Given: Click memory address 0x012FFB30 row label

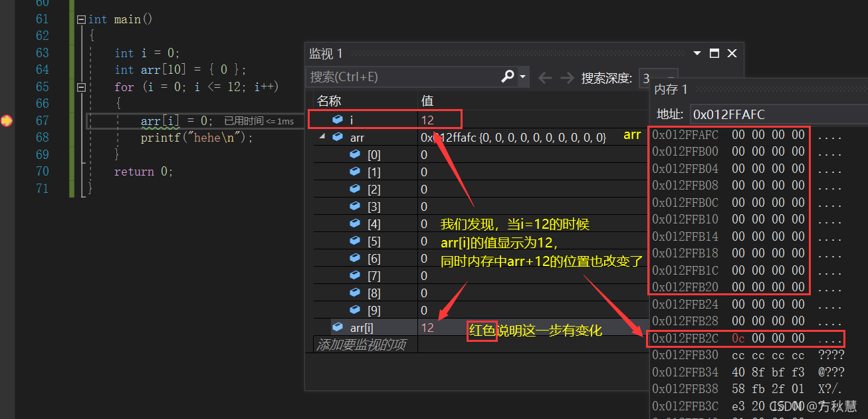Looking at the screenshot, I should 685,355.
